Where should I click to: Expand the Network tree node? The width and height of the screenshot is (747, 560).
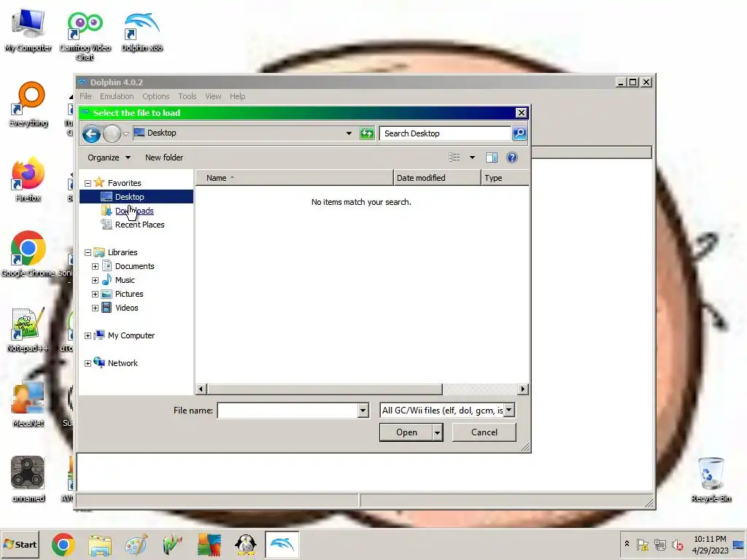88,363
